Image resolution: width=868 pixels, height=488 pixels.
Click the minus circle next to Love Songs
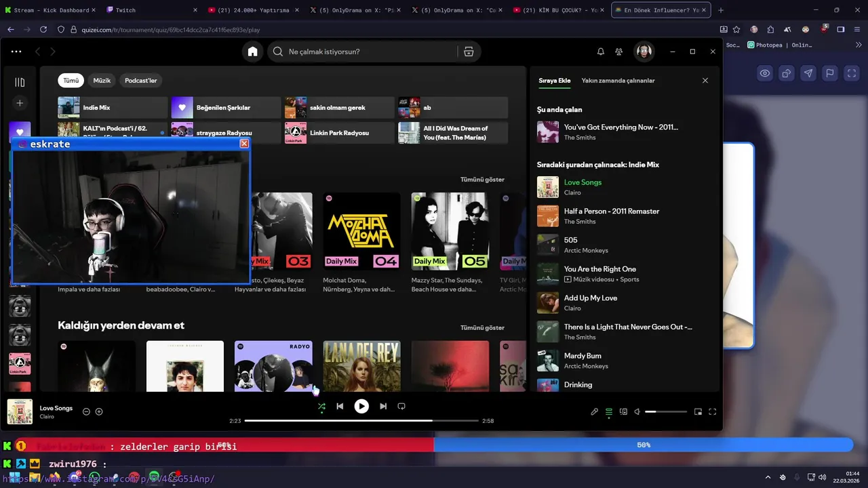pos(86,411)
